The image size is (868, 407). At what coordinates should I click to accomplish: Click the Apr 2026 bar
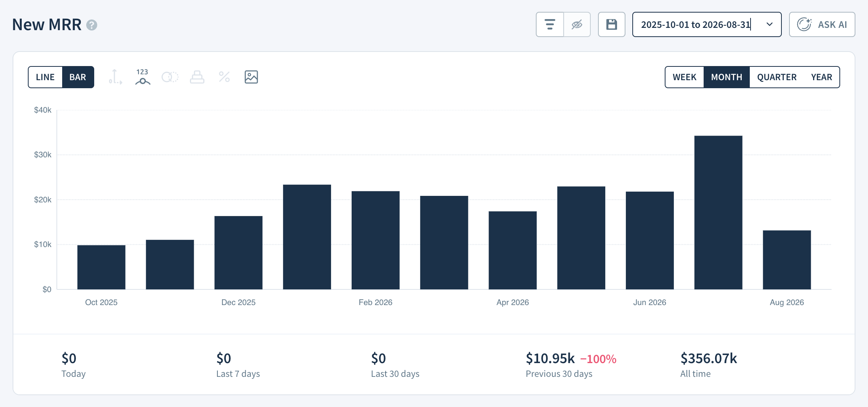click(513, 250)
